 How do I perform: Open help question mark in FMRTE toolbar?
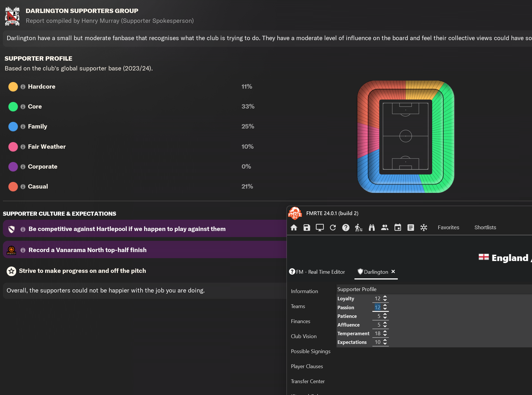(346, 228)
